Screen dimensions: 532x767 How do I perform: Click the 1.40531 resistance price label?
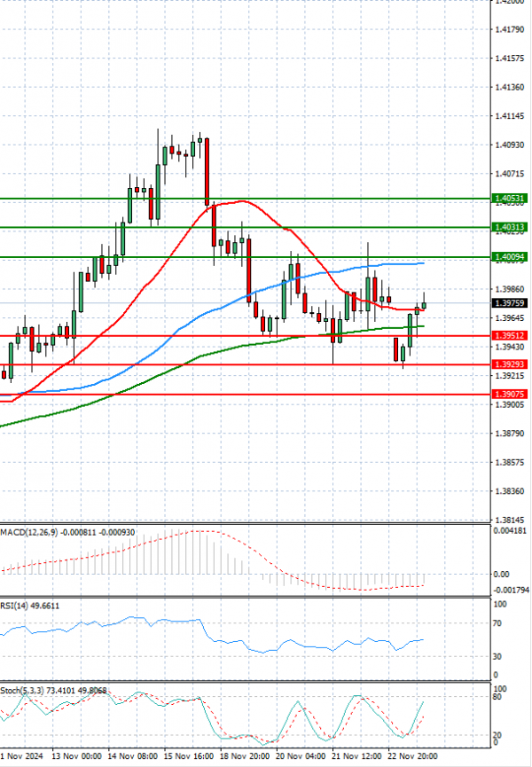510,199
